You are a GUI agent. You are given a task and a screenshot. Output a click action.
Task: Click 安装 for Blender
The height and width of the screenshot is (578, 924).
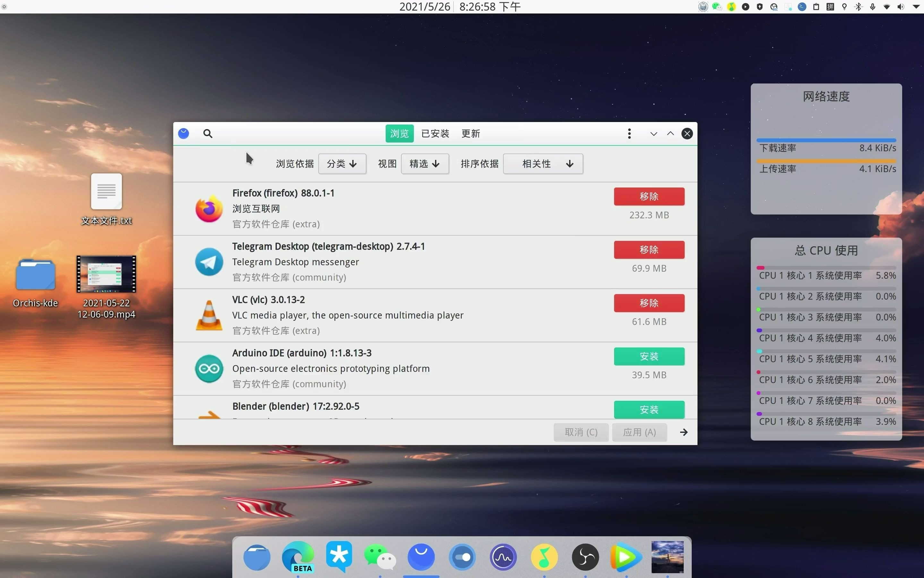click(649, 409)
